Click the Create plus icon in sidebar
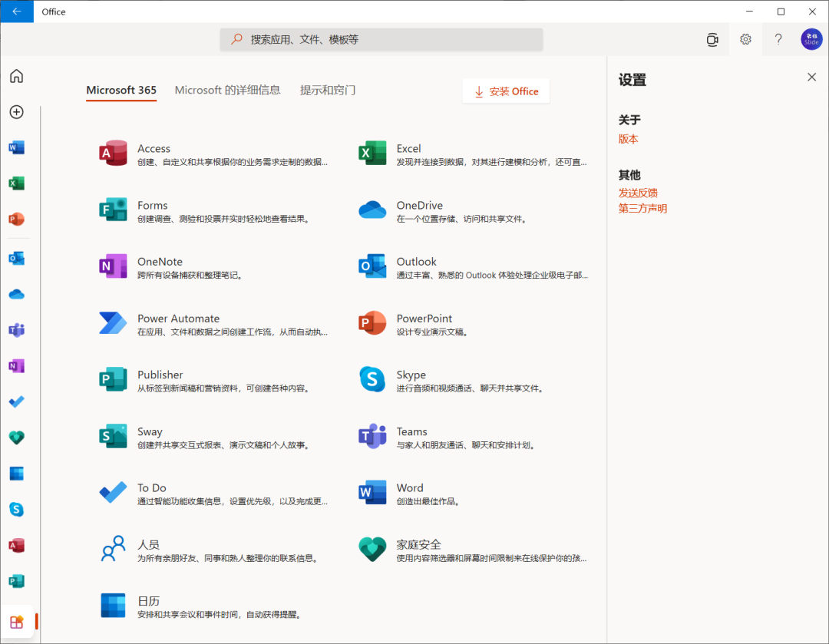The height and width of the screenshot is (644, 829). click(x=16, y=112)
